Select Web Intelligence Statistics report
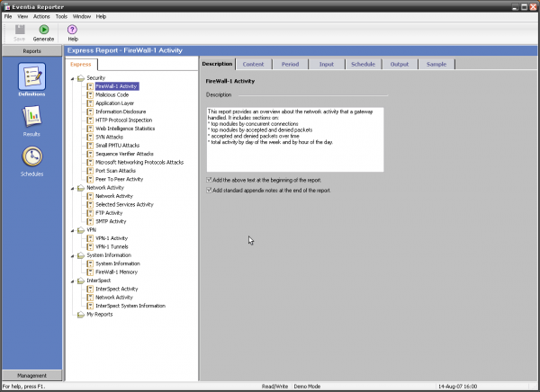This screenshot has width=540, height=392. tap(125, 129)
